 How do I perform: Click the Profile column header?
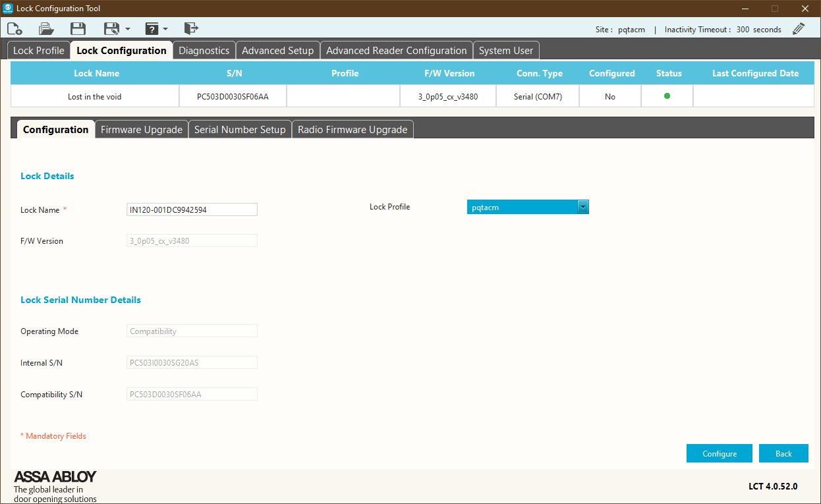click(x=345, y=73)
